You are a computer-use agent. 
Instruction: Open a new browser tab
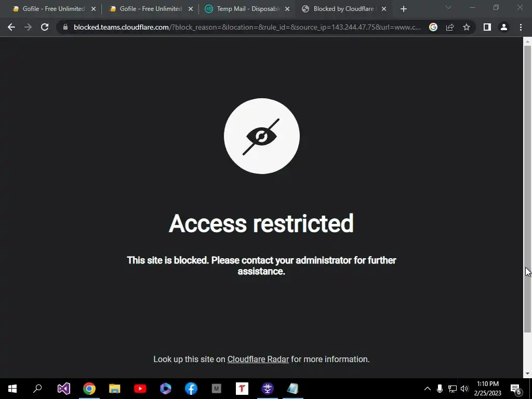(403, 9)
